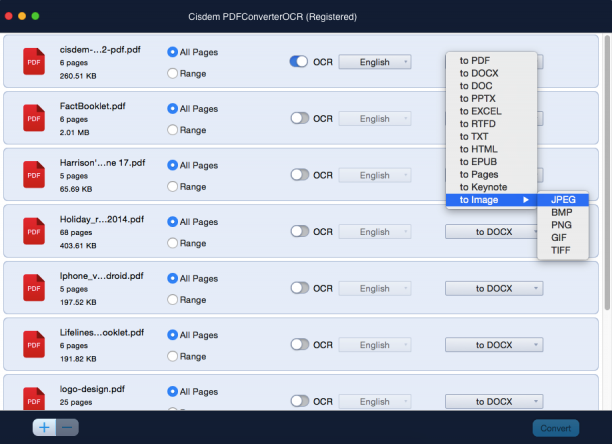Pick BMP image format in submenu

pos(563,212)
